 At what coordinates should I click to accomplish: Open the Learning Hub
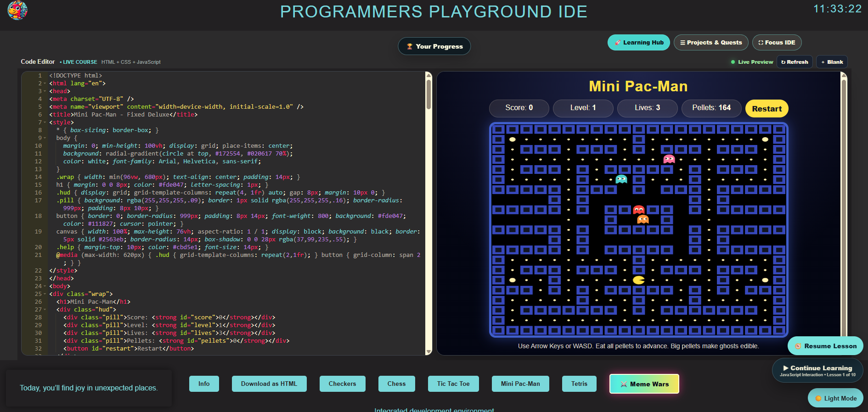(639, 43)
